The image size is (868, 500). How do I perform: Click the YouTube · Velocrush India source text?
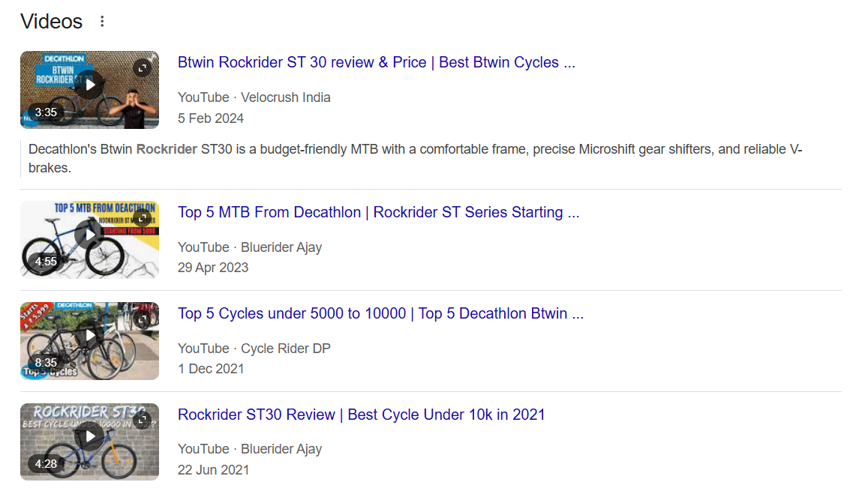tap(254, 97)
